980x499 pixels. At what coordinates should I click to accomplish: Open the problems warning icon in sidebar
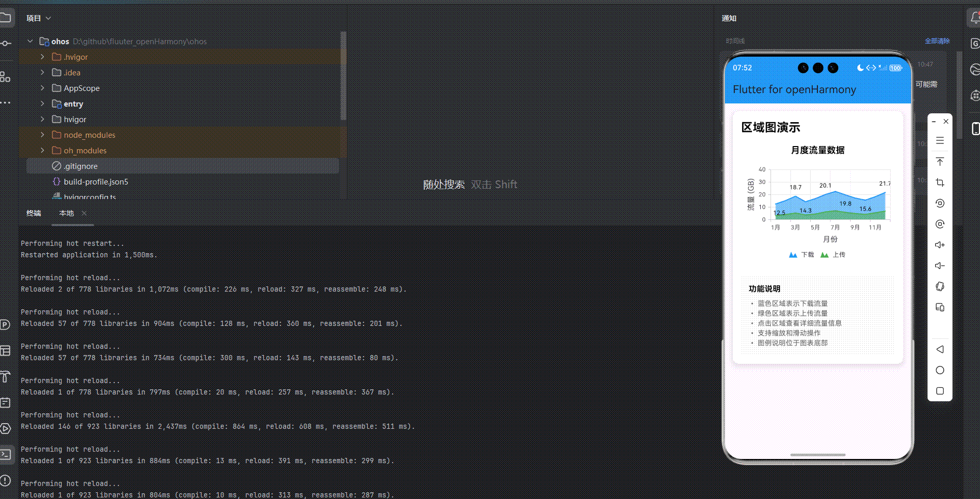tap(5, 480)
